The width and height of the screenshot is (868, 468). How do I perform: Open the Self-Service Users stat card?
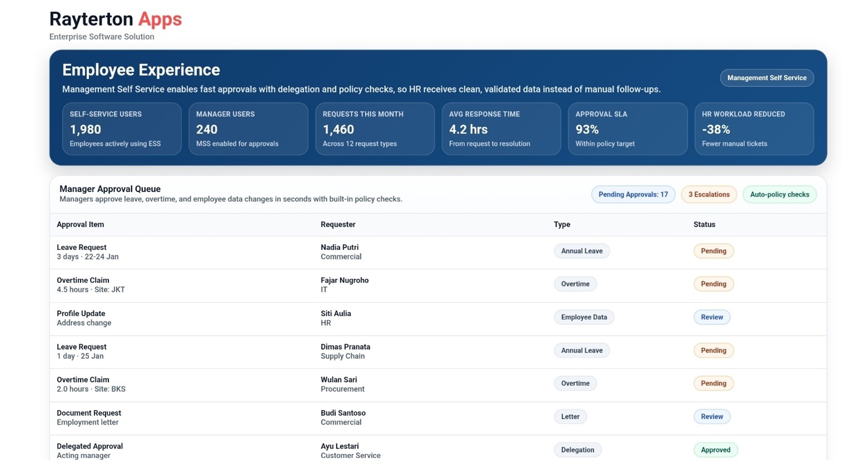(122, 129)
